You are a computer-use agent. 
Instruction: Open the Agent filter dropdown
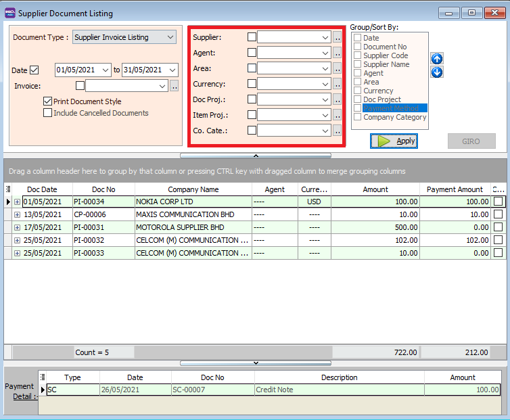coord(325,53)
